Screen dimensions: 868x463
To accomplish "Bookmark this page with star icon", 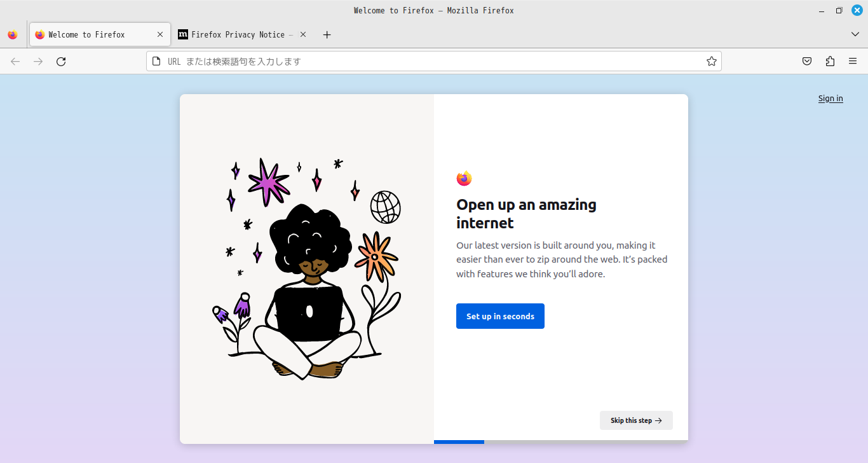I will point(712,62).
